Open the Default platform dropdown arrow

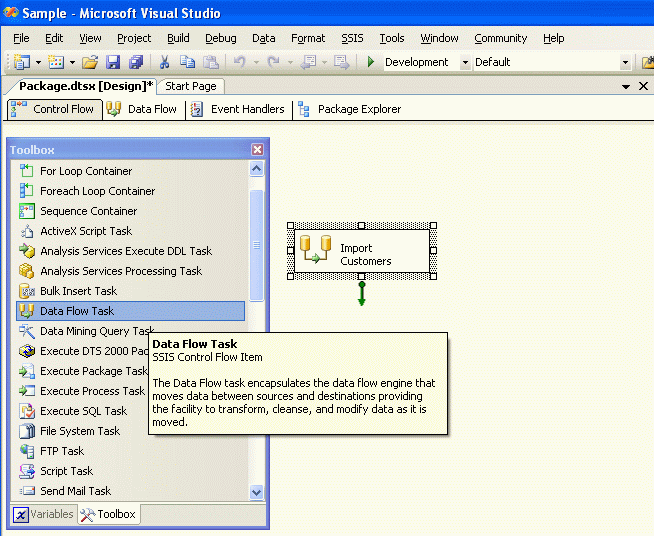(x=625, y=63)
